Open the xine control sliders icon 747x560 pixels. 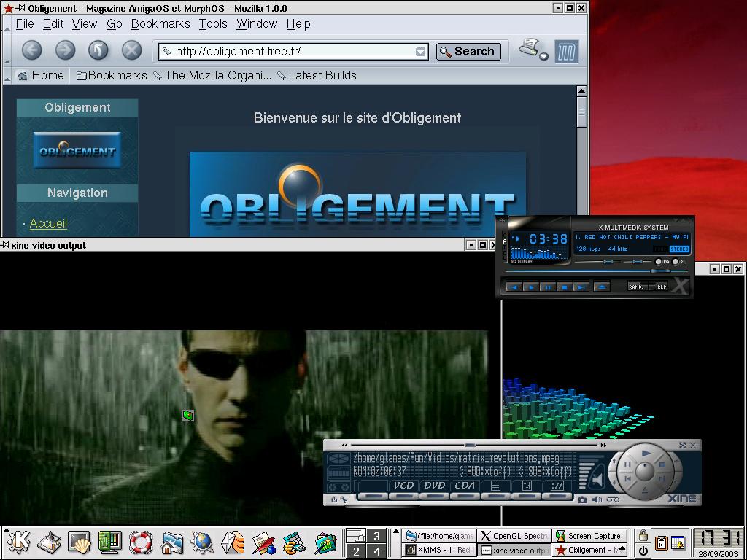(527, 486)
